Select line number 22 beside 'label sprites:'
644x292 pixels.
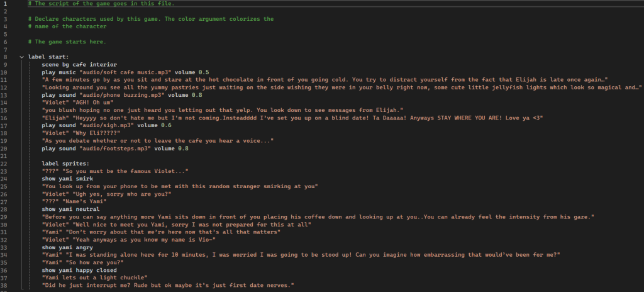click(x=5, y=163)
